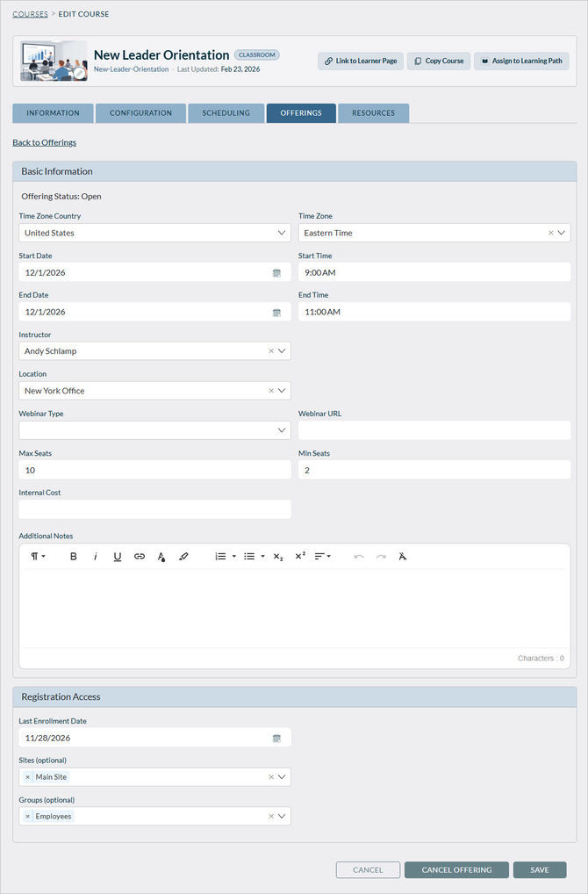
Task: Switch to the Resources tab
Action: (x=373, y=113)
